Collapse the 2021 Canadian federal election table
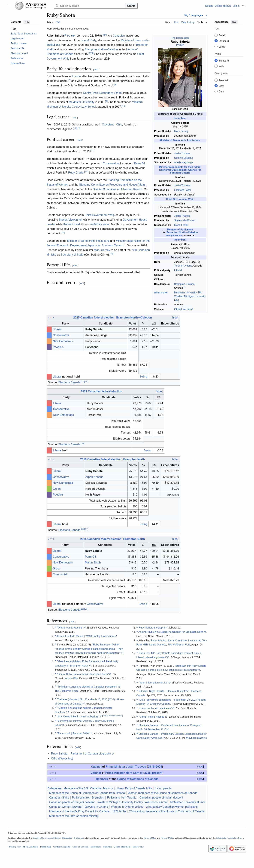This screenshot has height=868, width=254. pos(159,391)
